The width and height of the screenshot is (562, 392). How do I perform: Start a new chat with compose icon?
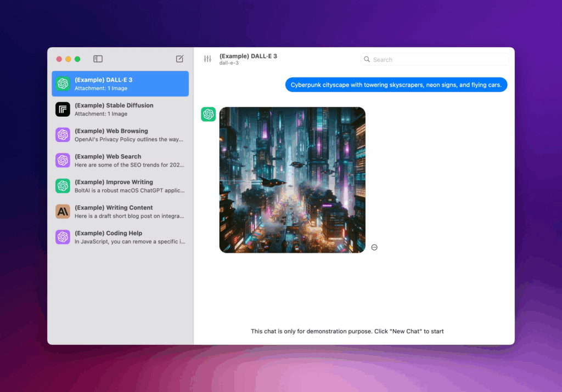click(179, 59)
